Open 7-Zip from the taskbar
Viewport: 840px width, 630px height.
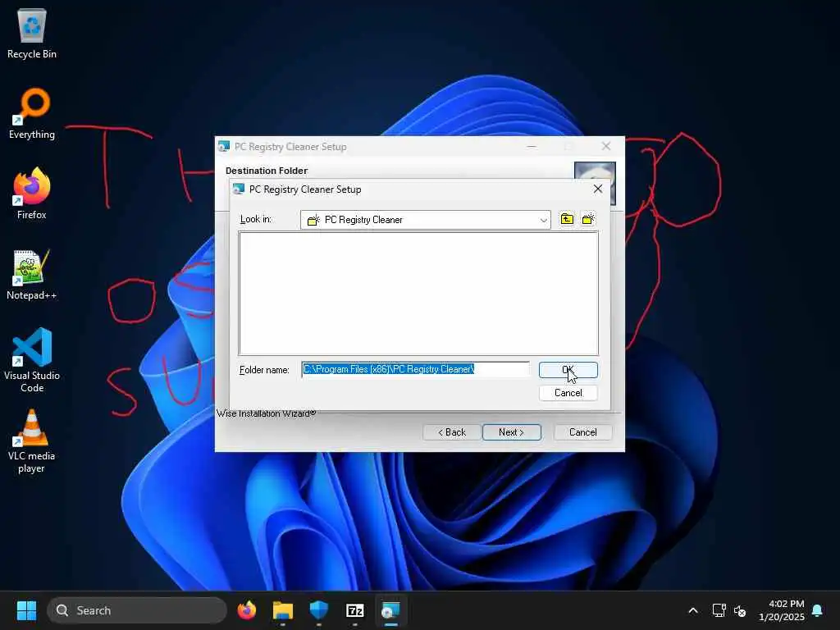(354, 610)
